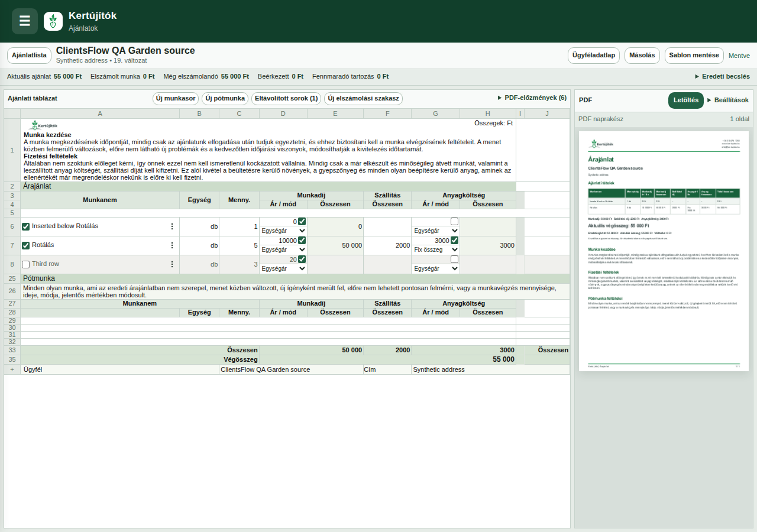This screenshot has height=532, width=757.
Task: Click the Új pótmunka button
Action: click(x=225, y=99)
